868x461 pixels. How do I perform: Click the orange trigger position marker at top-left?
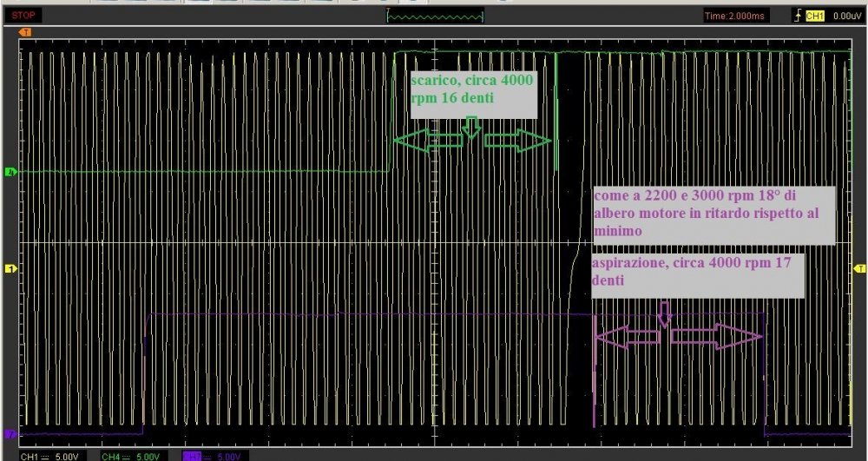(27, 32)
